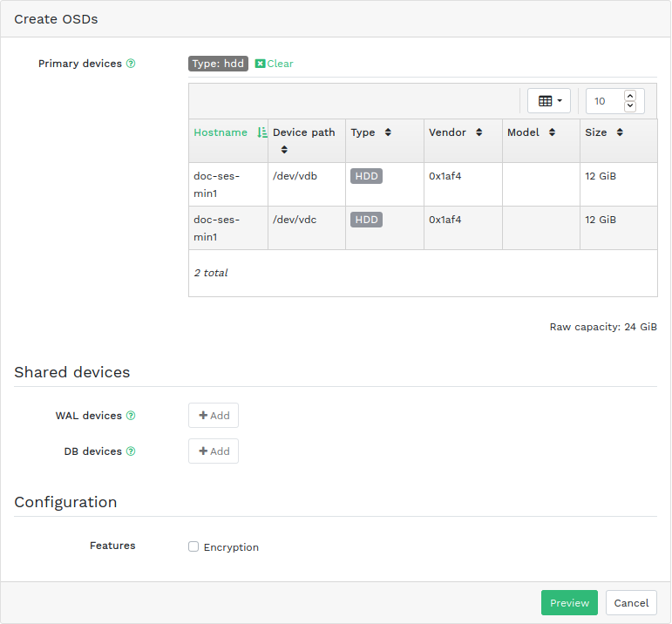Viewport: 672px width, 624px height.
Task: Click help icon next to Primary devices
Action: coord(131,64)
